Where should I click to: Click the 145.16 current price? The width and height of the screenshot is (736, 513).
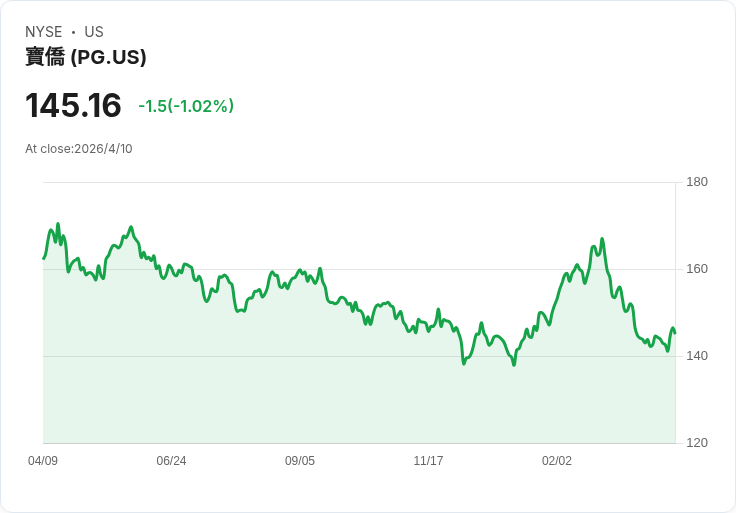(73, 105)
